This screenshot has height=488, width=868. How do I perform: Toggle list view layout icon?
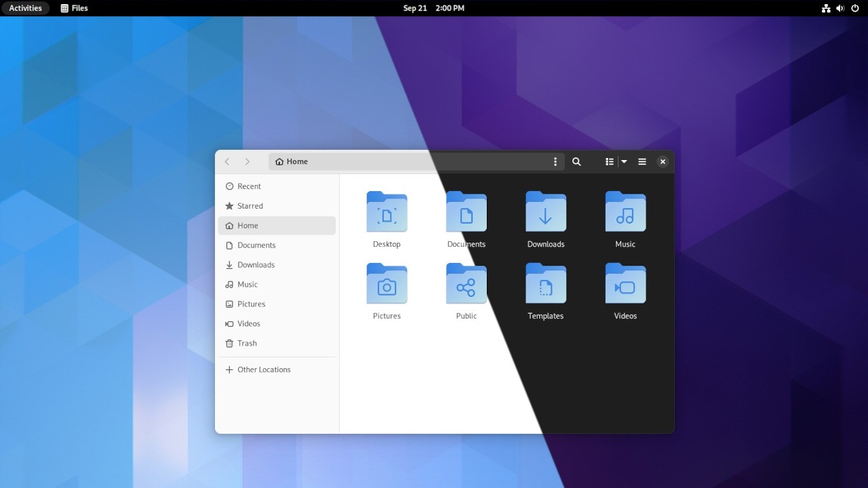(x=610, y=161)
